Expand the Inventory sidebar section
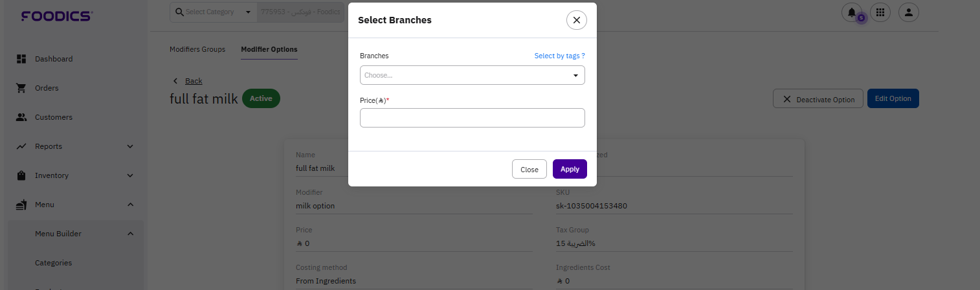980x290 pixels. 130,175
